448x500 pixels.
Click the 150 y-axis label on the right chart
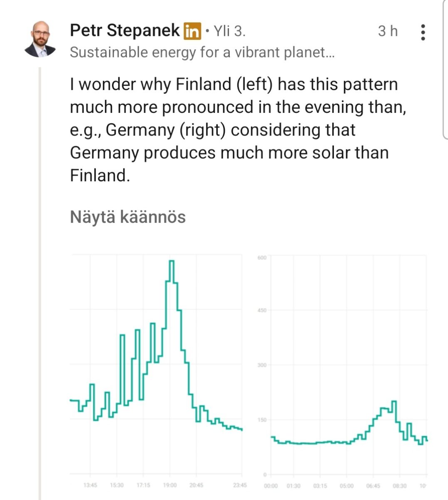click(x=261, y=420)
